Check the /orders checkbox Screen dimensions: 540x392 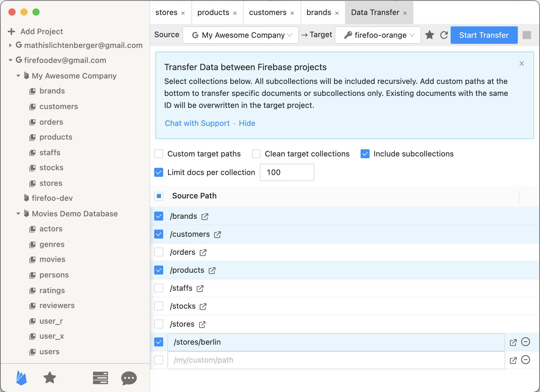pyautogui.click(x=159, y=252)
